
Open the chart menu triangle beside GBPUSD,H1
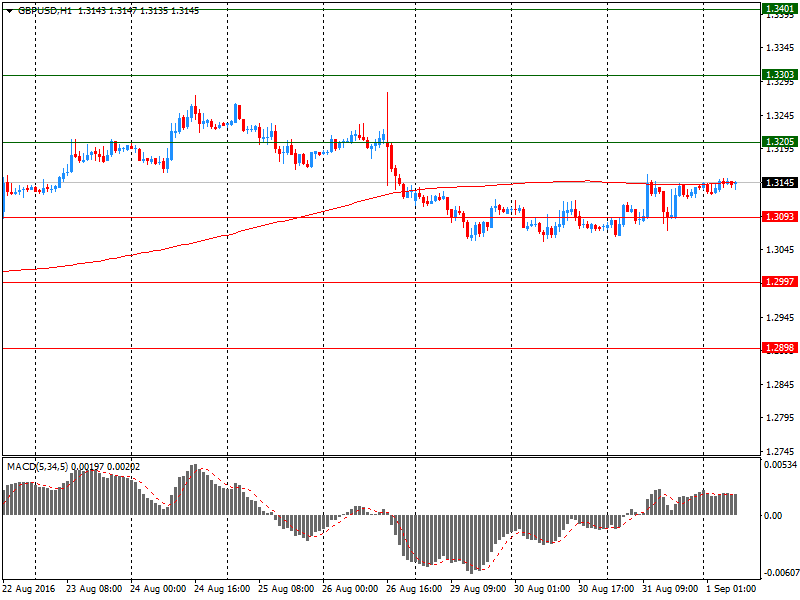tap(9, 11)
